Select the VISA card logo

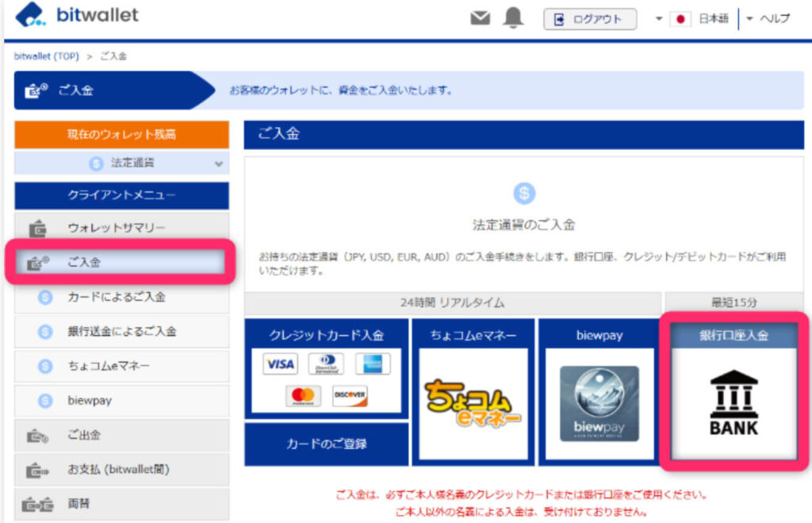[282, 363]
